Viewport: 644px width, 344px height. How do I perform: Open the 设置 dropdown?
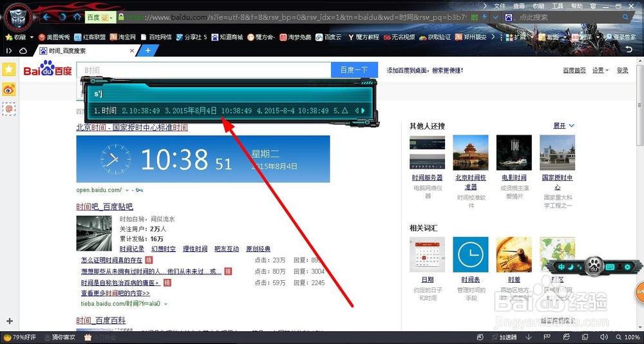point(600,70)
